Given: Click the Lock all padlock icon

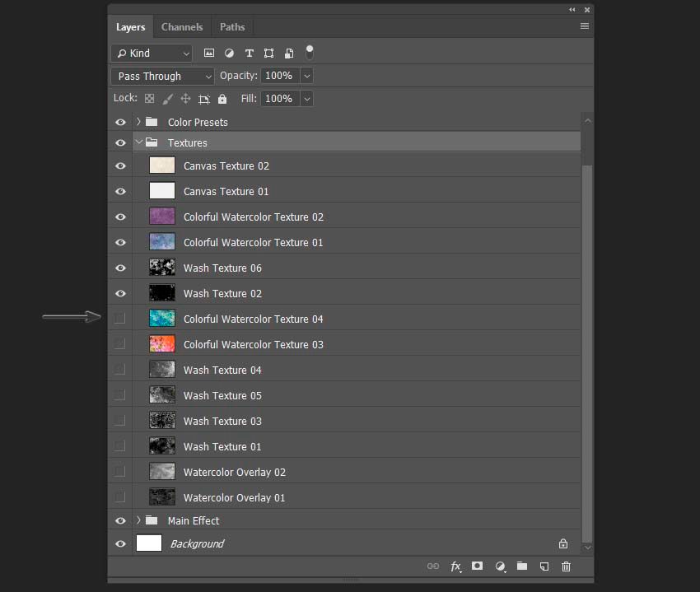Looking at the screenshot, I should click(x=222, y=99).
